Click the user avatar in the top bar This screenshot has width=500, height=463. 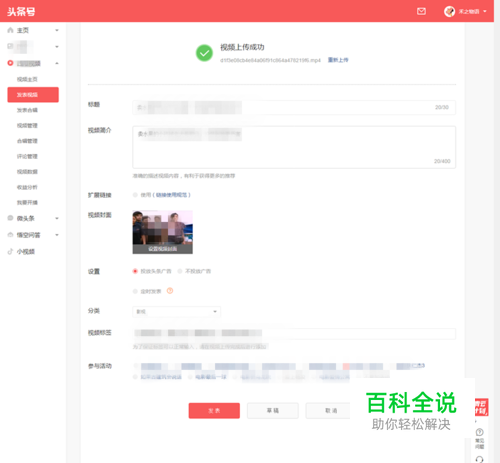tap(449, 11)
